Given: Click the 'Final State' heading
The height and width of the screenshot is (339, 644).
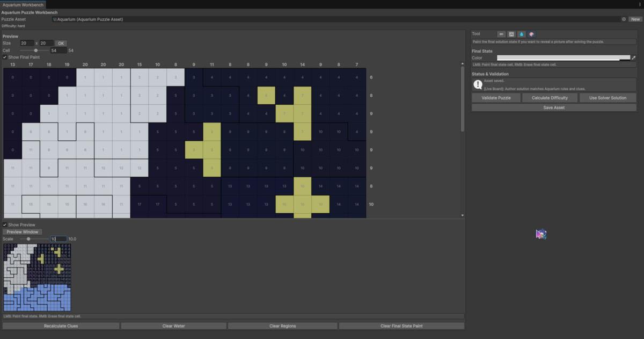Looking at the screenshot, I should coord(482,51).
